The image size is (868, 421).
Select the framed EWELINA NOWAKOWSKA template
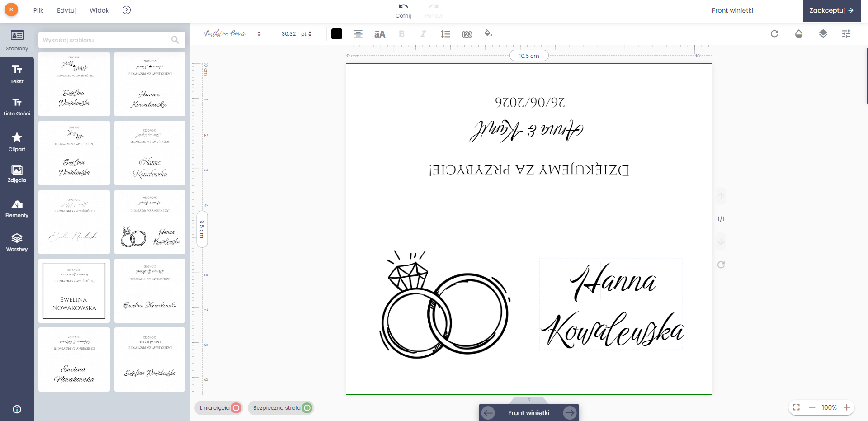pyautogui.click(x=74, y=291)
